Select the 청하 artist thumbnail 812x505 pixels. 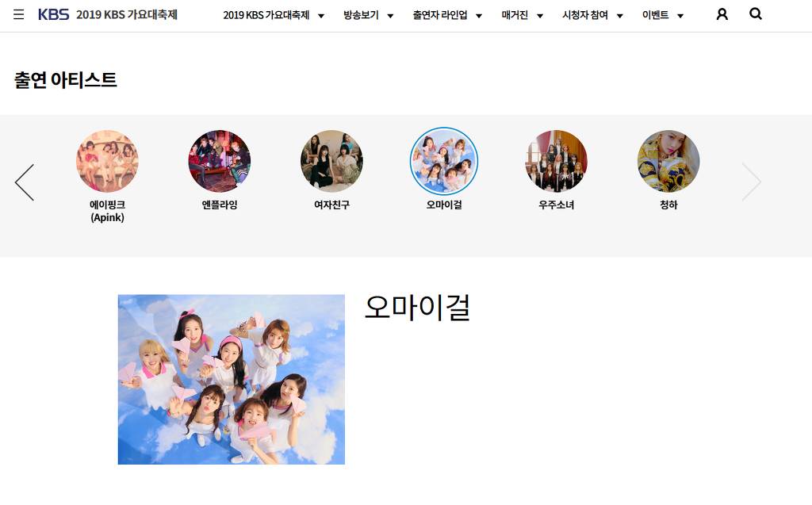coord(668,161)
